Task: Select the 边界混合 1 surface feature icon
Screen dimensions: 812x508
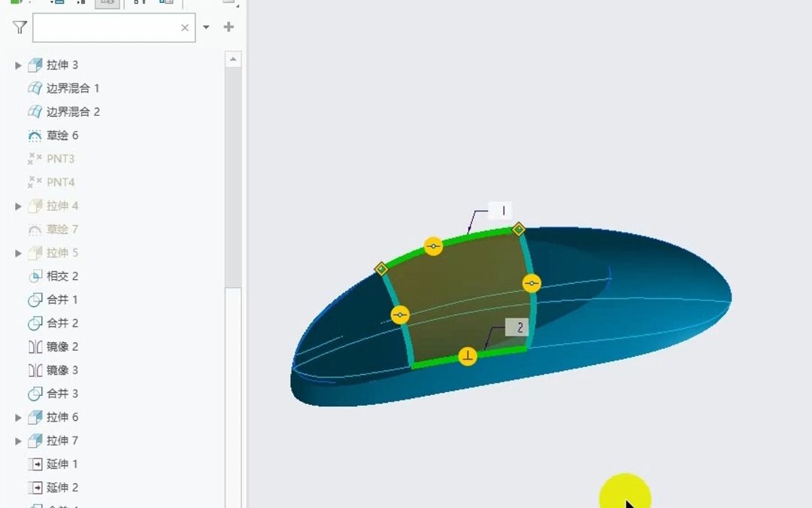Action: pos(35,88)
